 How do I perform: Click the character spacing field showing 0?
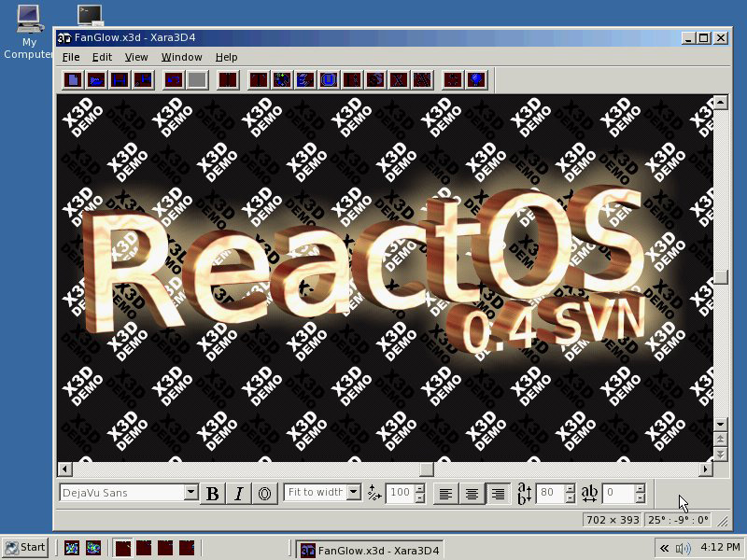(619, 493)
